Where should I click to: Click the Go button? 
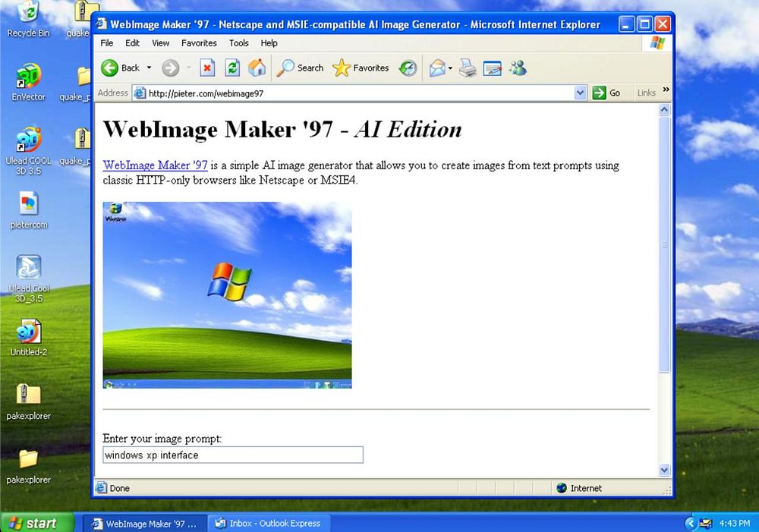(606, 93)
